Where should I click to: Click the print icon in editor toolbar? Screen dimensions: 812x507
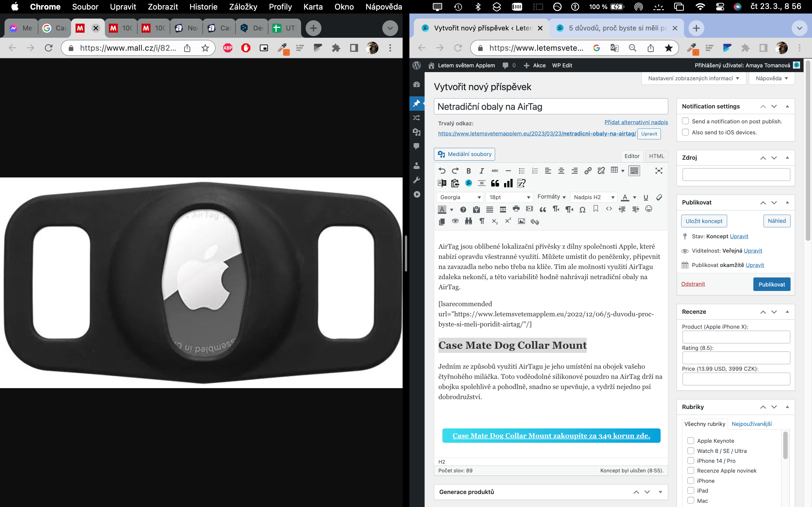click(516, 209)
